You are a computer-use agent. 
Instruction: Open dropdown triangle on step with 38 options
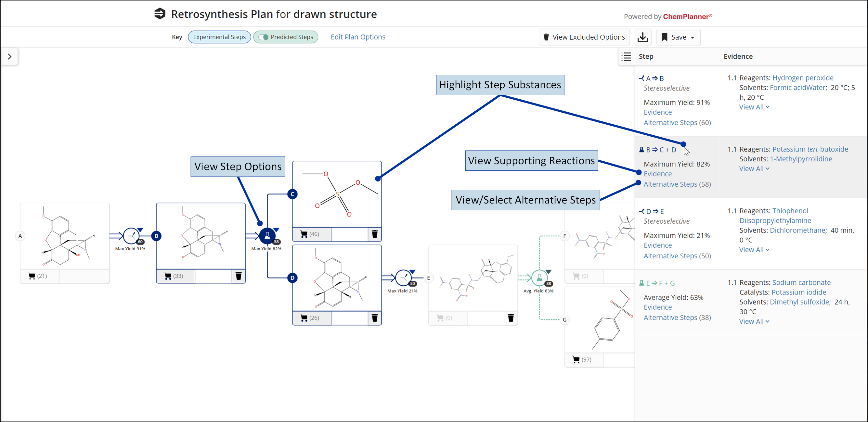pyautogui.click(x=549, y=272)
